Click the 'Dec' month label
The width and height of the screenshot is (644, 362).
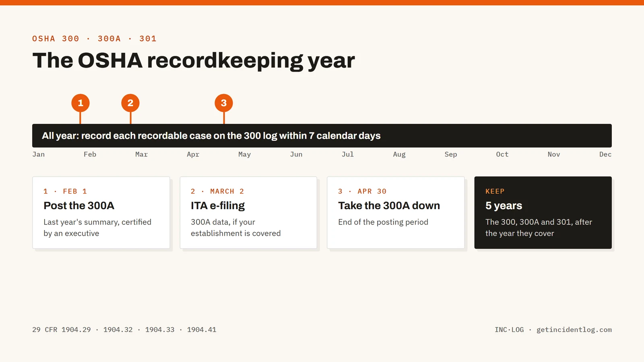coord(605,154)
